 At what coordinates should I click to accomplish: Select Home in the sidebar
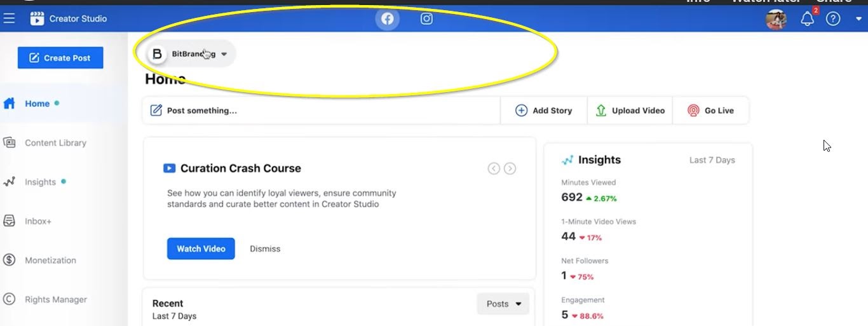click(x=37, y=104)
